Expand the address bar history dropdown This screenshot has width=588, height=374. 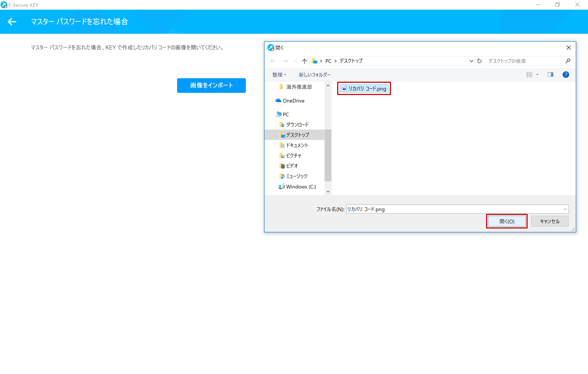(x=471, y=61)
